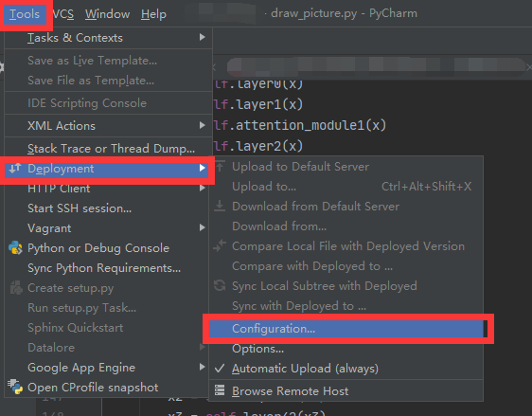The image size is (532, 416).
Task: Click the Browse Remote Host icon
Action: [x=220, y=390]
